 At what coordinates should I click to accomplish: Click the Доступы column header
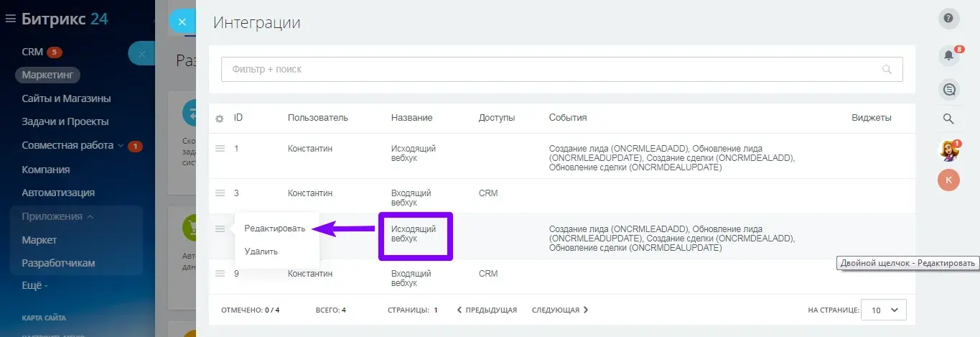pyautogui.click(x=497, y=118)
